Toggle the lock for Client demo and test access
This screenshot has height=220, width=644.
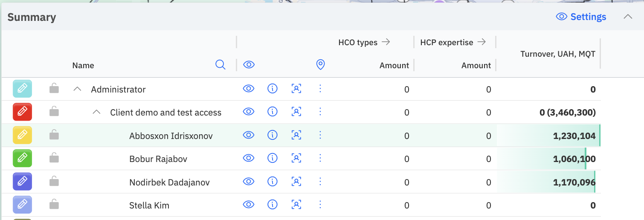tap(54, 111)
